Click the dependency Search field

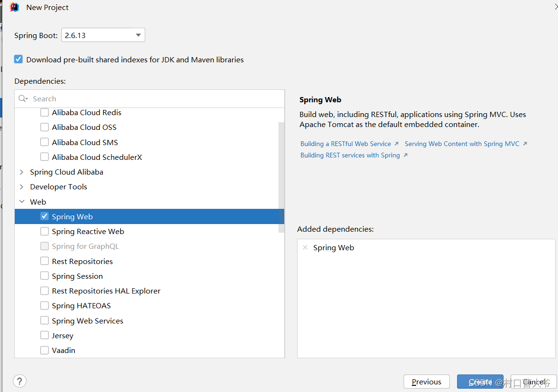click(152, 98)
